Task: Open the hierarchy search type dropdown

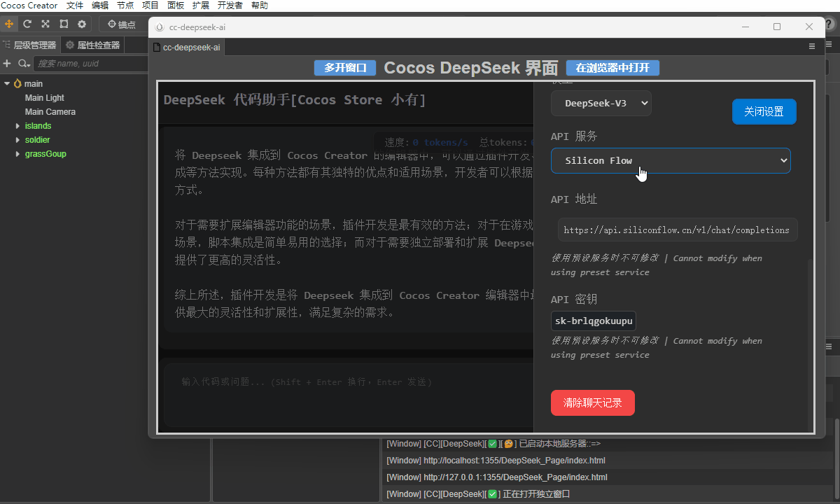Action: pyautogui.click(x=24, y=64)
